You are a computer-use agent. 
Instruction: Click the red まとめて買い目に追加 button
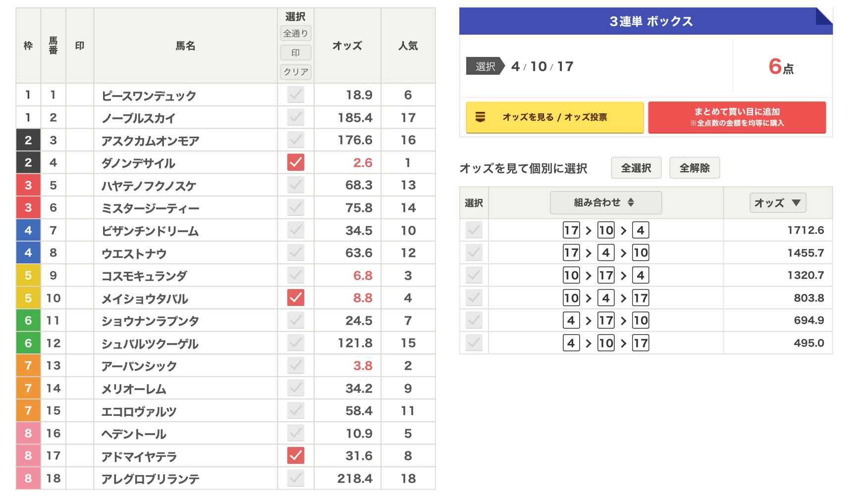(737, 117)
